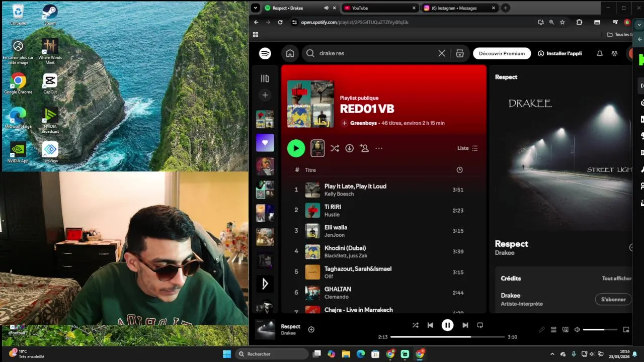Viewport: 644px width, 362px height.
Task: Open CapCut desktop icon
Action: coord(50,84)
